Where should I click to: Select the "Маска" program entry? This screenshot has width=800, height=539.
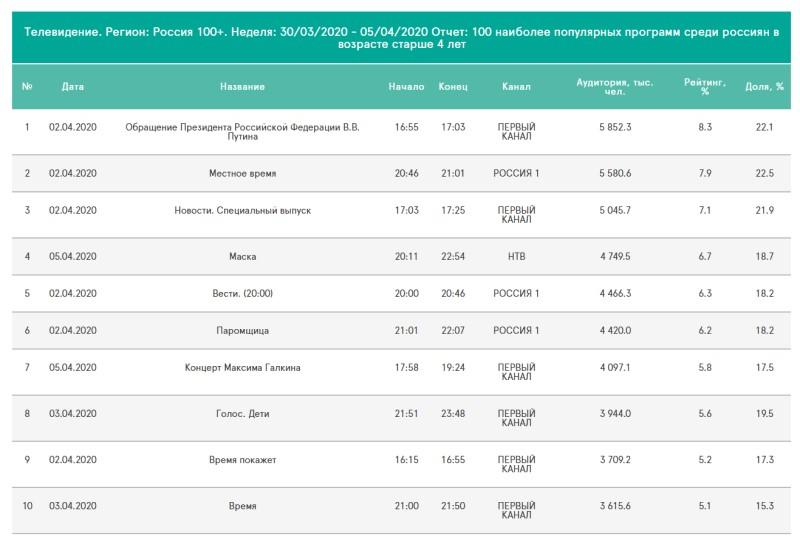click(242, 257)
